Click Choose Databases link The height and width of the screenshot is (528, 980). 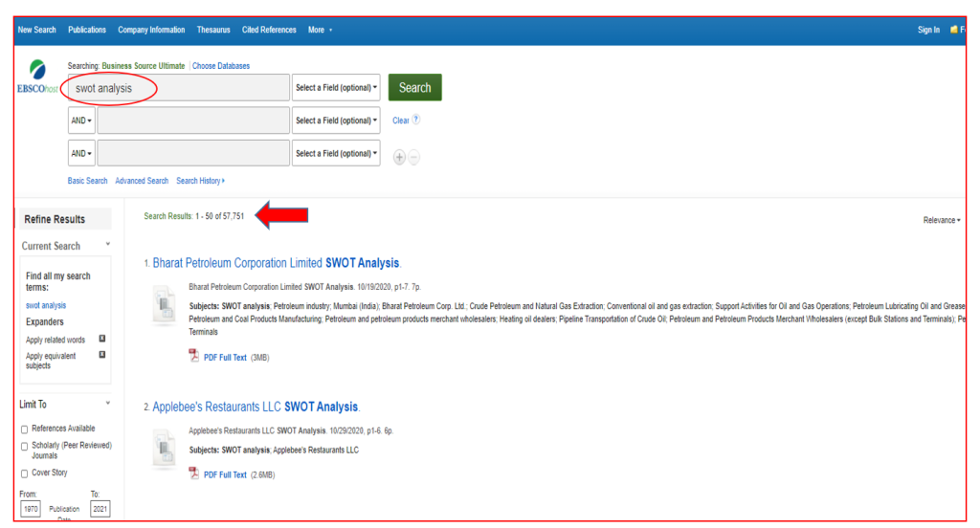pos(221,66)
